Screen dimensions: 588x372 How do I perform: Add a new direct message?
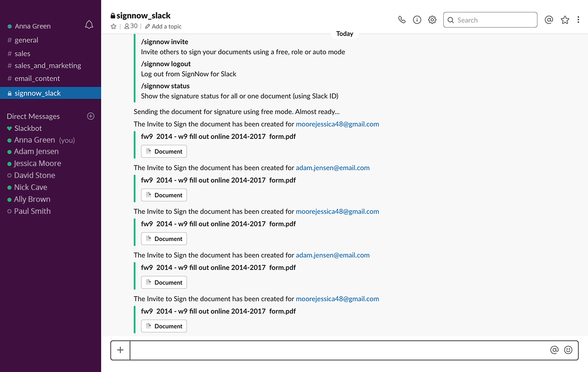(90, 116)
